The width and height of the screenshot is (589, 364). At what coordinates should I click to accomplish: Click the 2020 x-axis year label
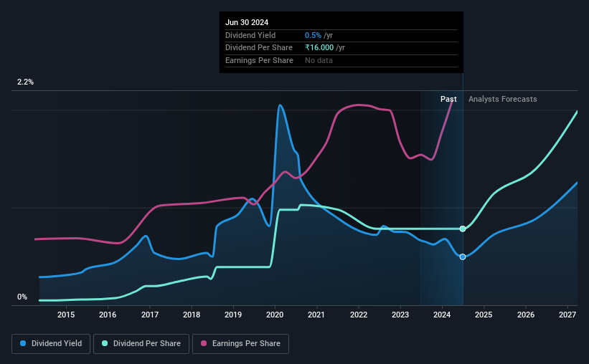[x=275, y=315]
